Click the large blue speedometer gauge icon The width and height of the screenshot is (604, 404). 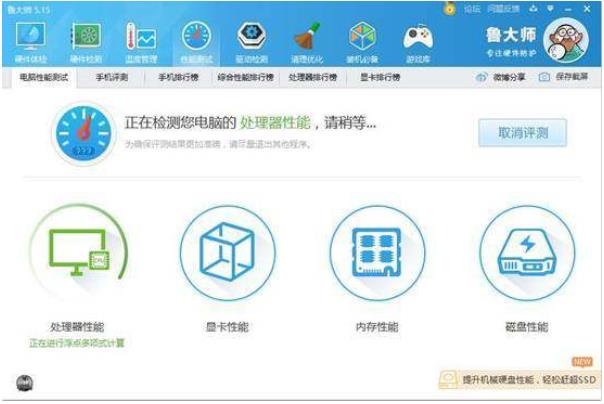click(83, 133)
